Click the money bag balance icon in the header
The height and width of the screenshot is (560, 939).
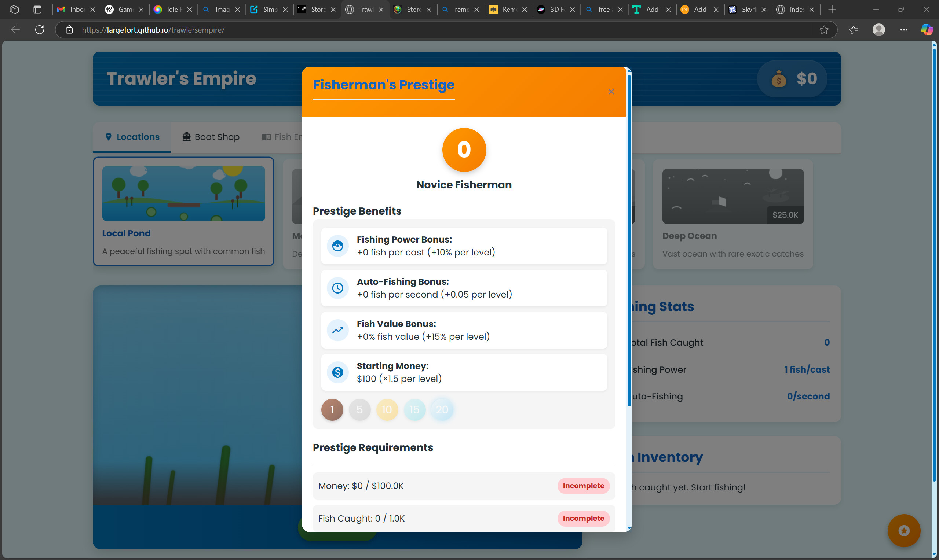(x=779, y=78)
